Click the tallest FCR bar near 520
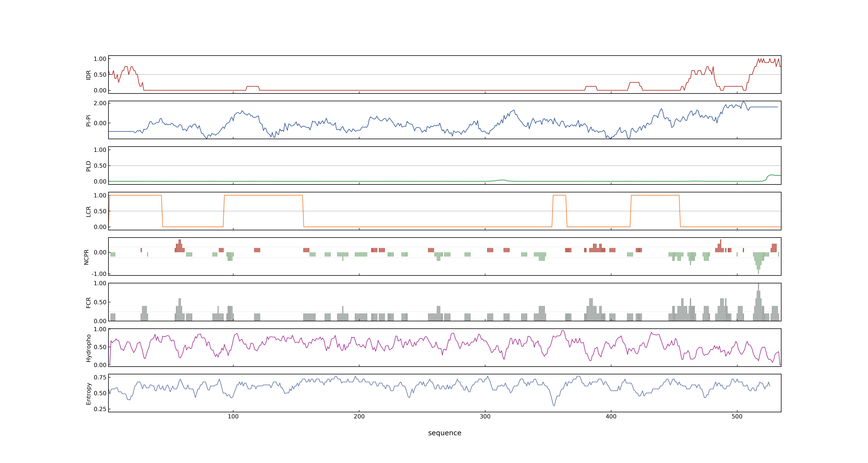This screenshot has height=463, width=868. [758, 302]
